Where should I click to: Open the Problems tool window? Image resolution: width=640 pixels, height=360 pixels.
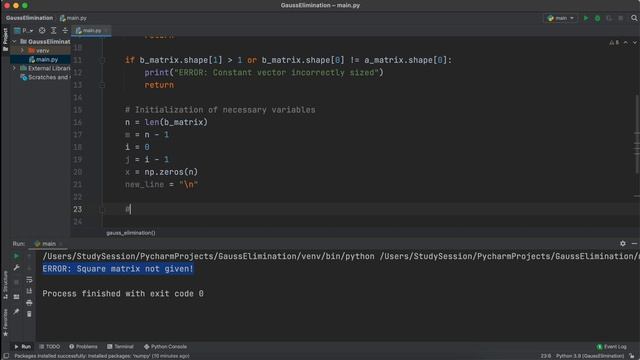click(x=83, y=347)
